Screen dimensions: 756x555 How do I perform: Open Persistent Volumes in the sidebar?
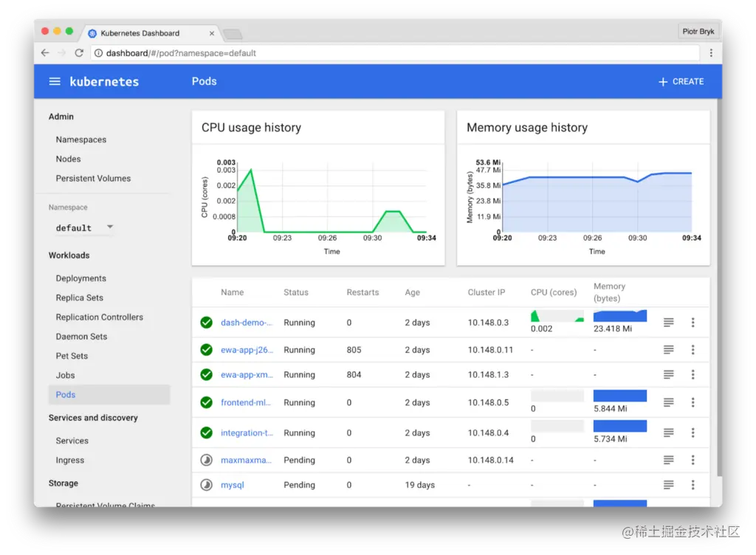click(93, 179)
